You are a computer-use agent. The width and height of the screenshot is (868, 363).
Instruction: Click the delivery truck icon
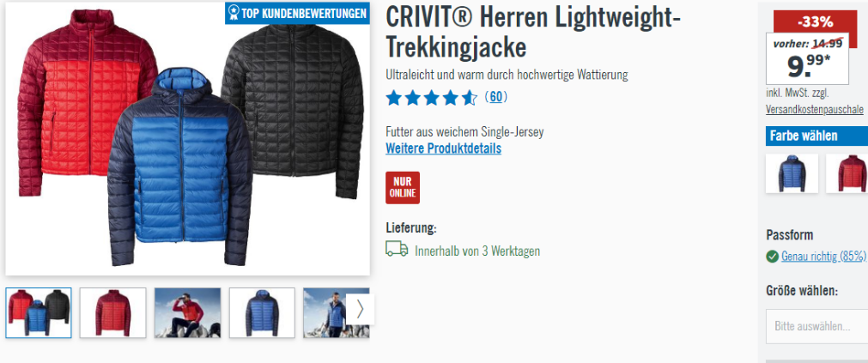[x=397, y=250]
